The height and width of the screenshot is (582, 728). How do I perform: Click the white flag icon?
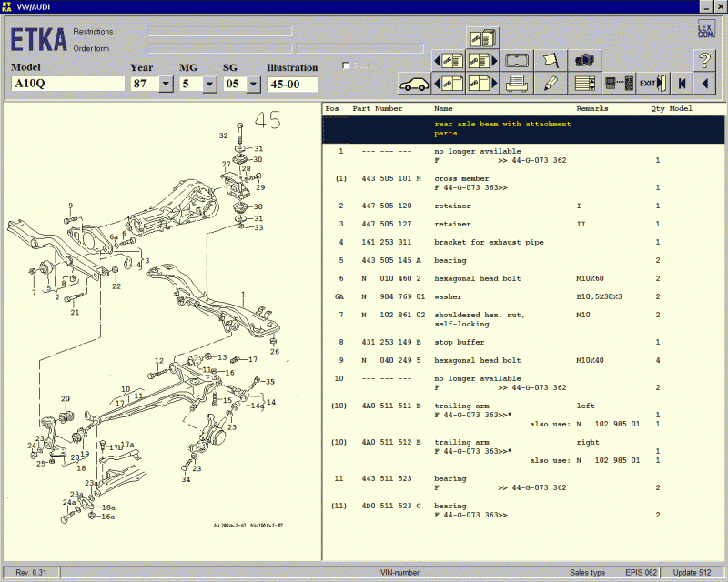tap(551, 61)
